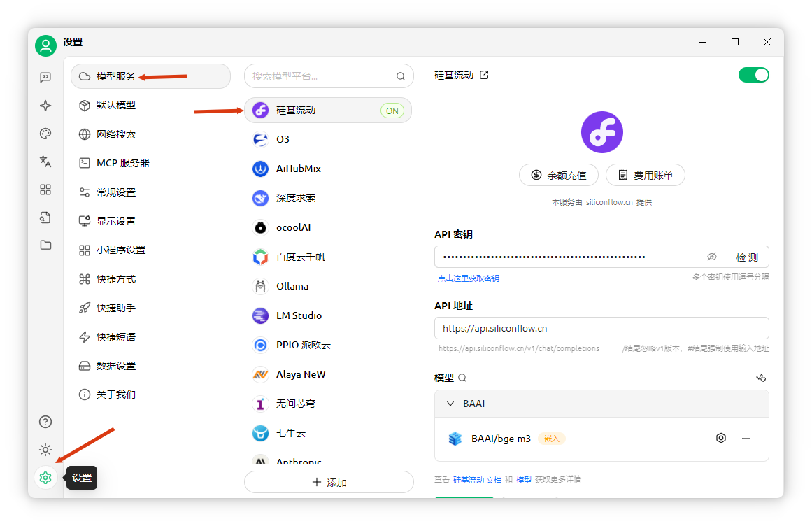Select AiHubMix provider in list

(x=328, y=169)
